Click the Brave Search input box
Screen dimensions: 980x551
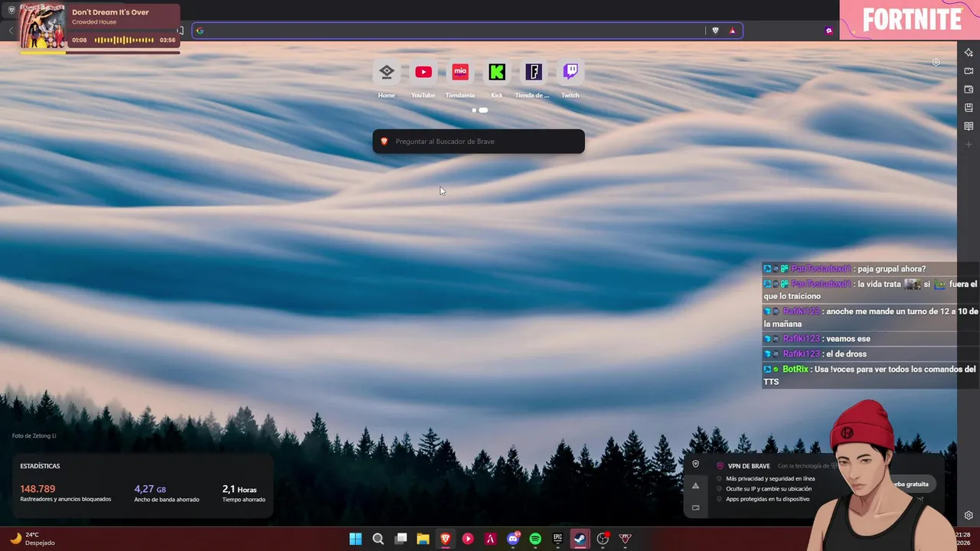[479, 142]
